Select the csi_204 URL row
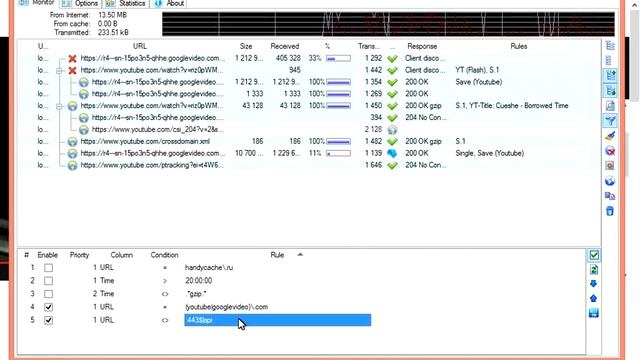The width and height of the screenshot is (640, 360). (158, 130)
